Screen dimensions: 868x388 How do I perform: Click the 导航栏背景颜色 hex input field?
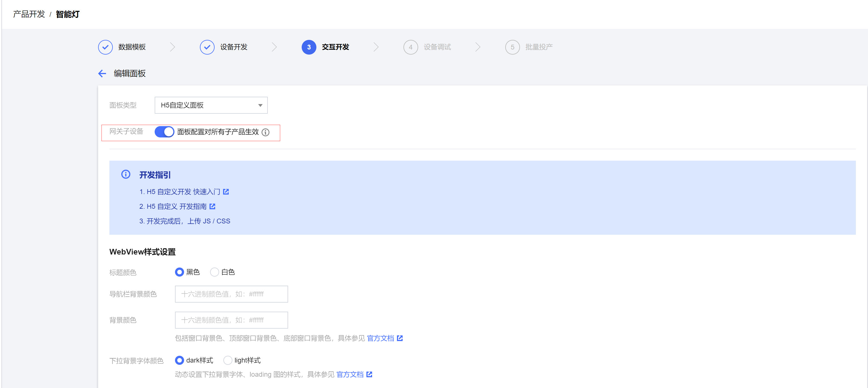click(232, 294)
